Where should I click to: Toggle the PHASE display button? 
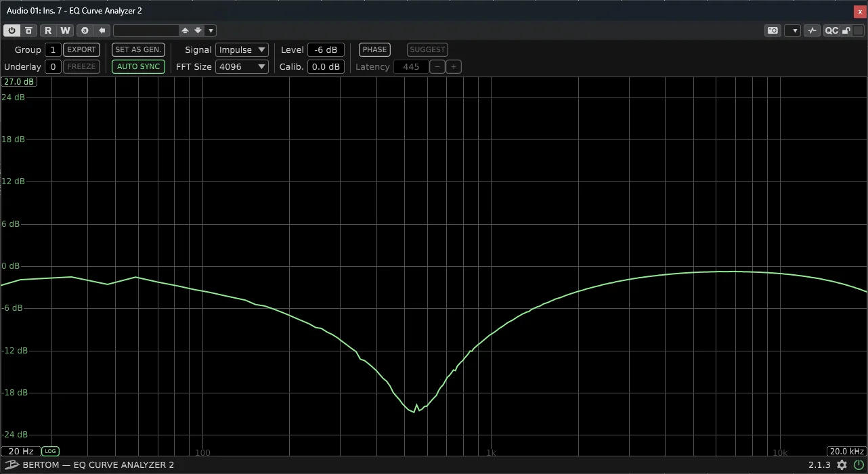coord(374,49)
